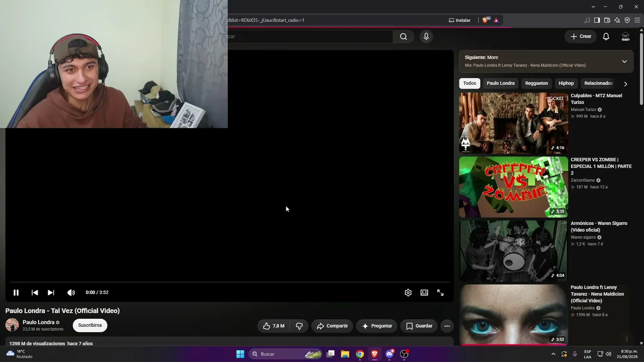The height and width of the screenshot is (362, 644).
Task: Share the video with Compartir
Action: click(332, 326)
